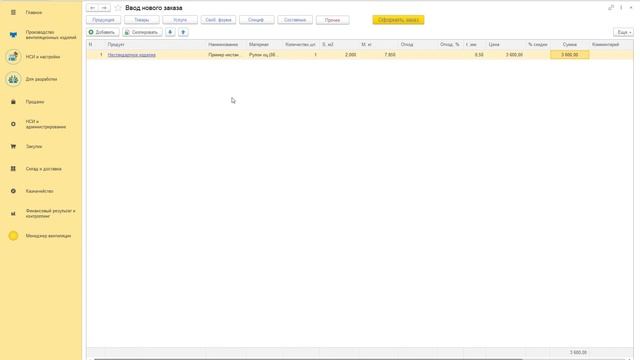
Task: Select Казначейство in the sidebar
Action: point(40,191)
